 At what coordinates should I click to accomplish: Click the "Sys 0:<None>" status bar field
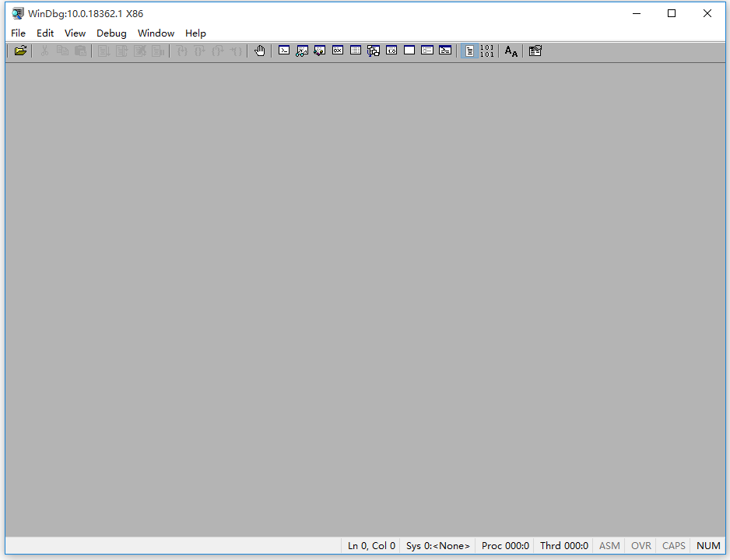[438, 545]
